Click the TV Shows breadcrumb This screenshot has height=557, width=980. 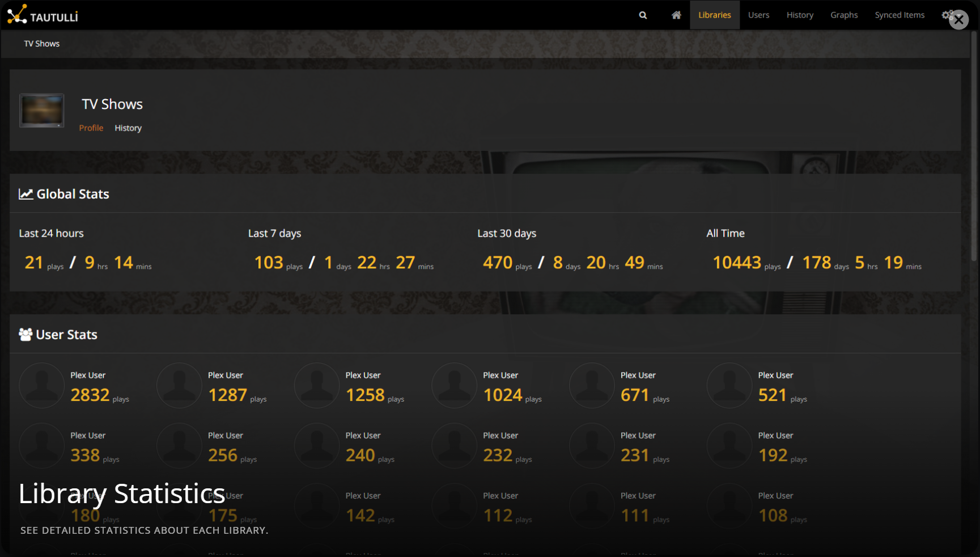click(41, 44)
